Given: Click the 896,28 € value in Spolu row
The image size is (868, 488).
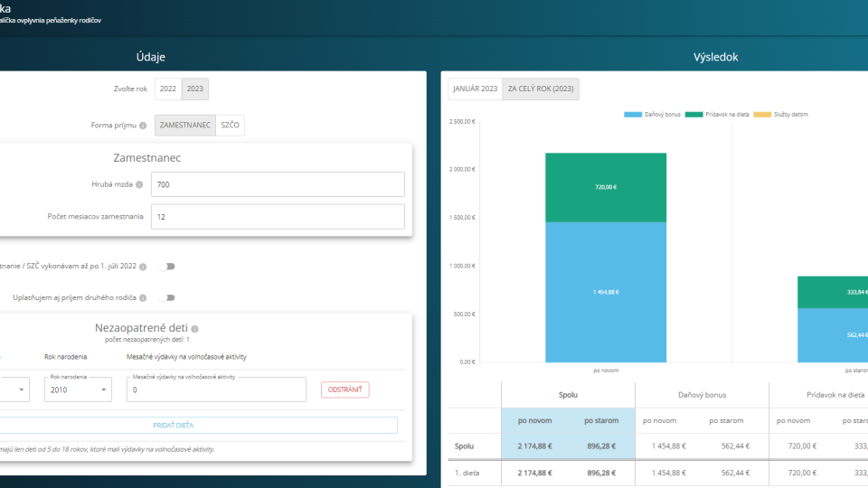Looking at the screenshot, I should [601, 446].
